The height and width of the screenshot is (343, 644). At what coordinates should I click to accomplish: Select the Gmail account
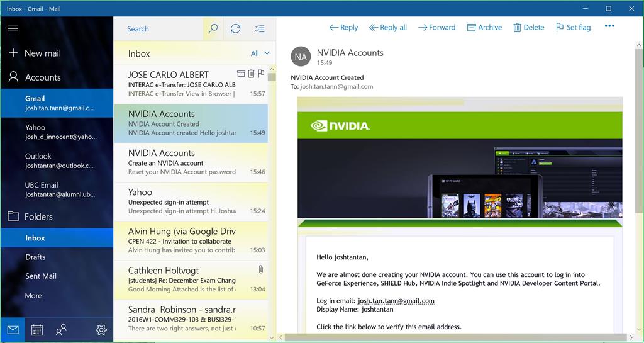(x=57, y=103)
